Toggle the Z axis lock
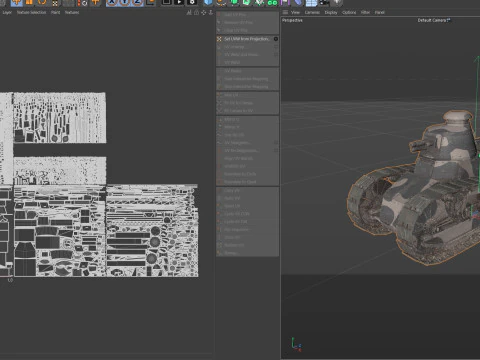480x360 pixels. click(137, 3)
